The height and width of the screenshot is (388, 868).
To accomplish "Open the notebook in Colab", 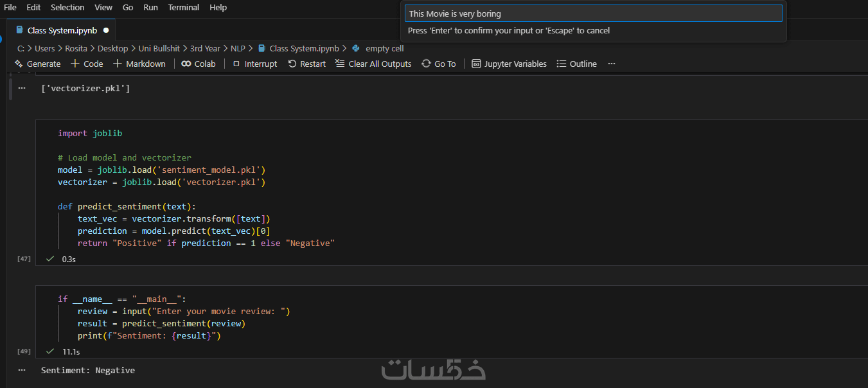I will [199, 64].
